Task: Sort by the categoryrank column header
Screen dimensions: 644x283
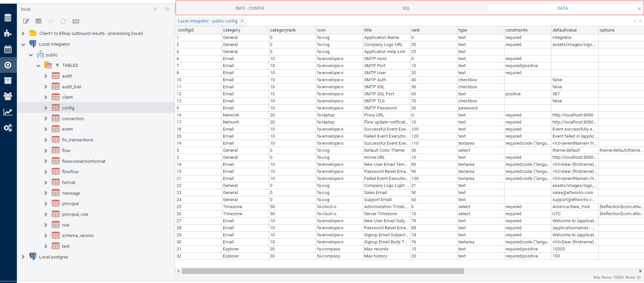Action: 292,30
